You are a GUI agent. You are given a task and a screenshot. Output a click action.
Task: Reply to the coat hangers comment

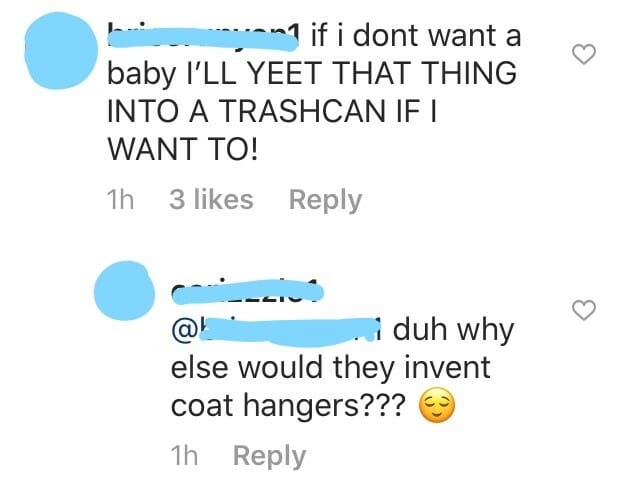coord(269,456)
